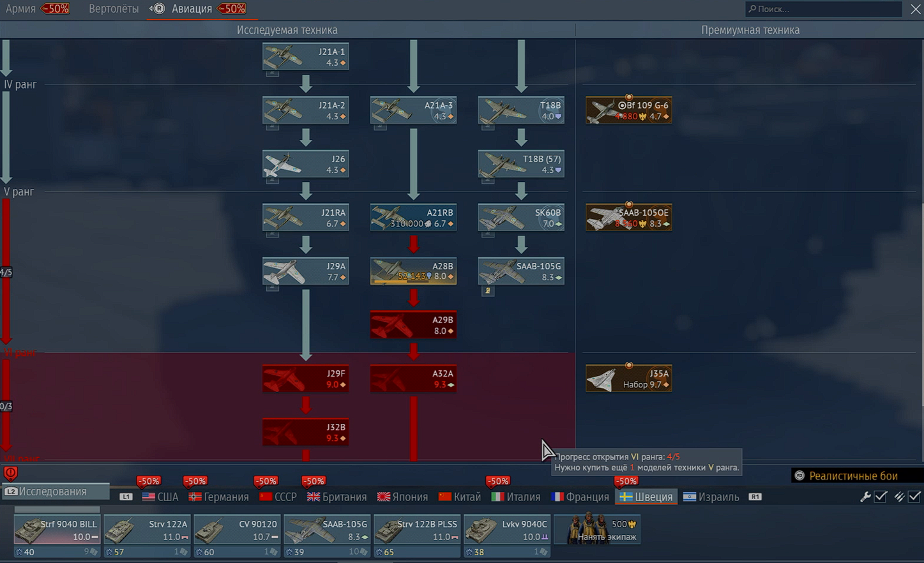
Task: Open crew level 40 under Strf 9040
Action: click(x=25, y=552)
